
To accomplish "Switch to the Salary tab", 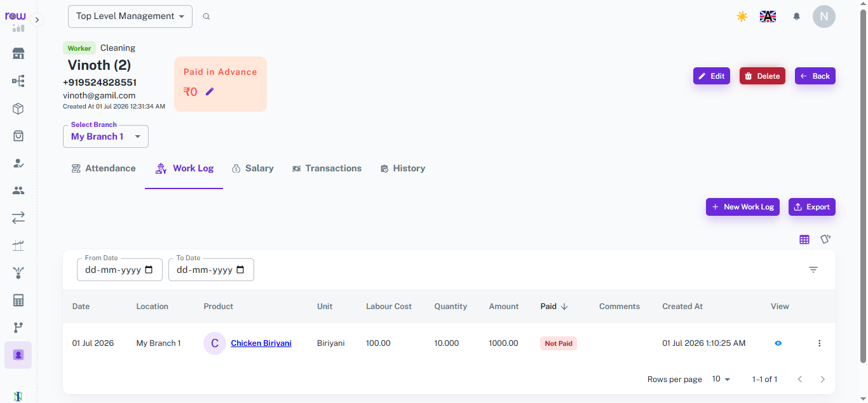I will click(253, 168).
